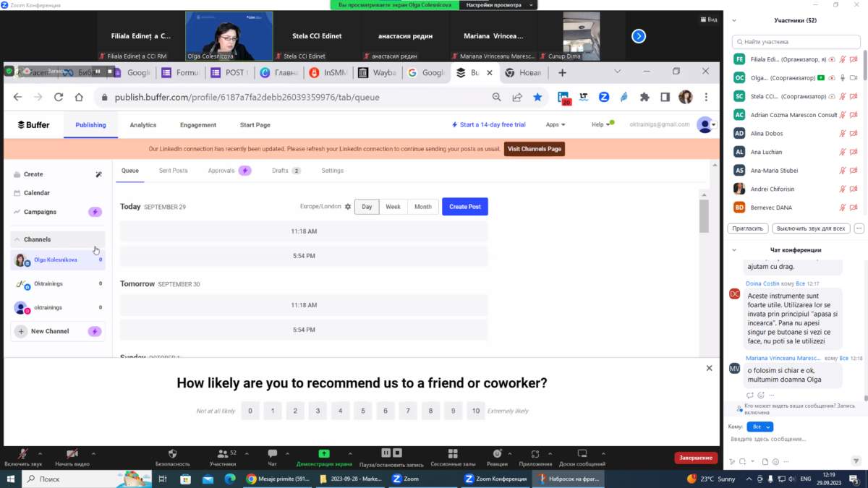Open Zoom Security shield options

click(x=173, y=456)
